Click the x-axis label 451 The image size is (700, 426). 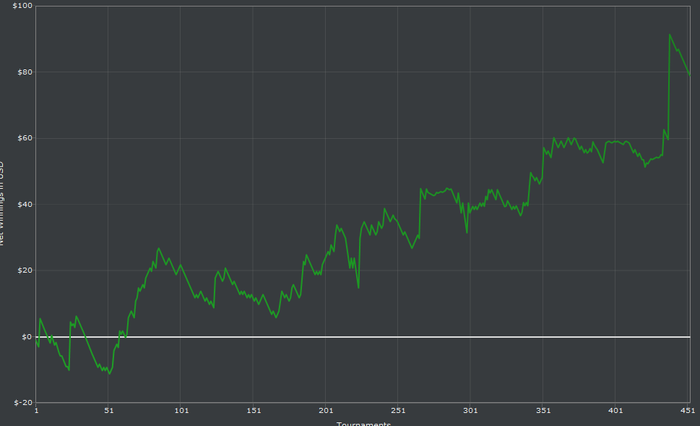(x=688, y=410)
